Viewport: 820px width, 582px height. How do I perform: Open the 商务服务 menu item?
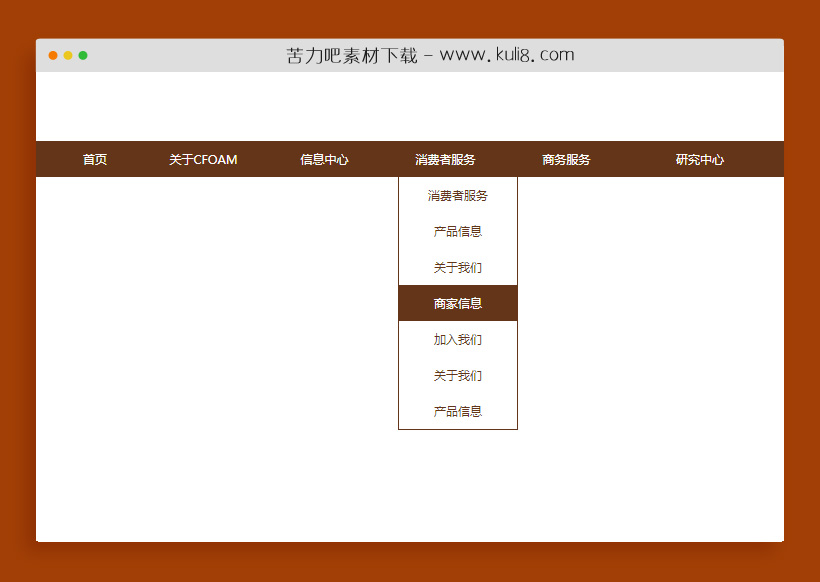click(x=566, y=159)
